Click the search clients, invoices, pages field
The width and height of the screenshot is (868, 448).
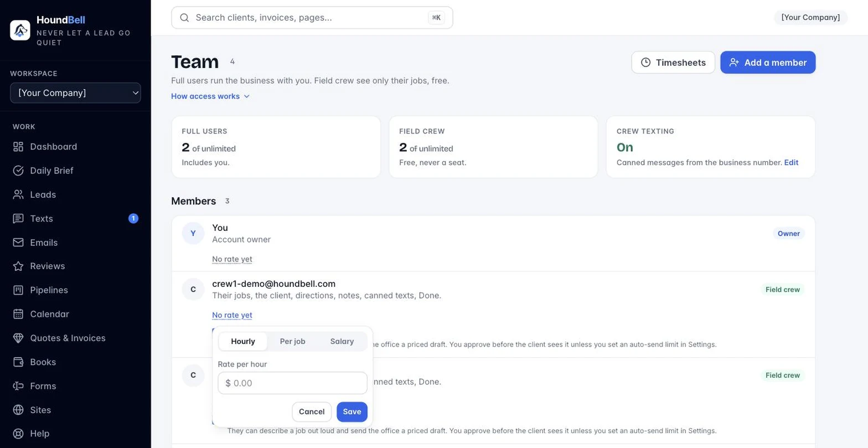(312, 18)
